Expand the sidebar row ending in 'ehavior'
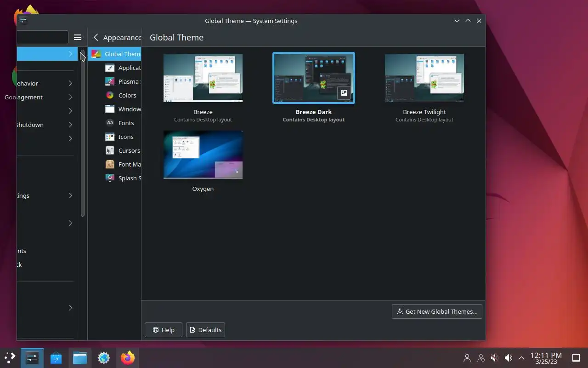588x368 pixels. 70,83
